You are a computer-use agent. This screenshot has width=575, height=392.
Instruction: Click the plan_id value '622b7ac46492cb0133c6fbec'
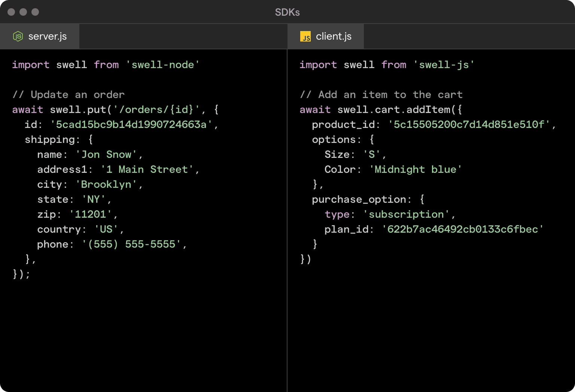[462, 229]
